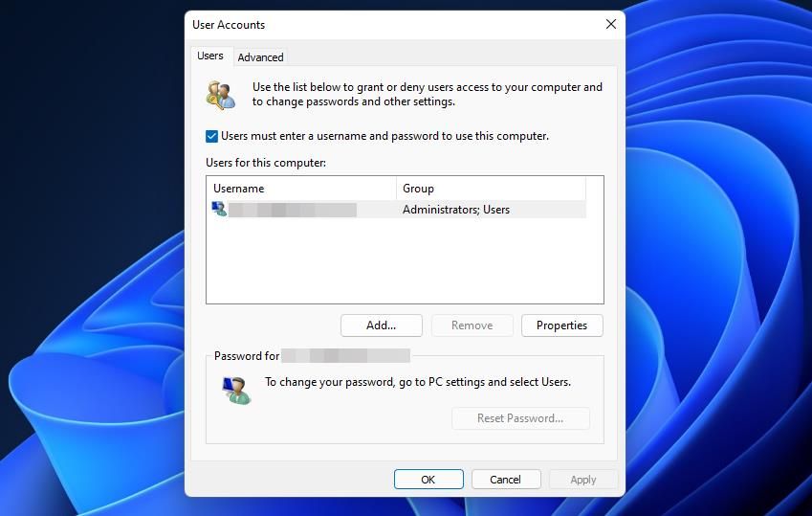Click the users-with-key icon at top
The height and width of the screenshot is (516, 812).
(x=221, y=95)
